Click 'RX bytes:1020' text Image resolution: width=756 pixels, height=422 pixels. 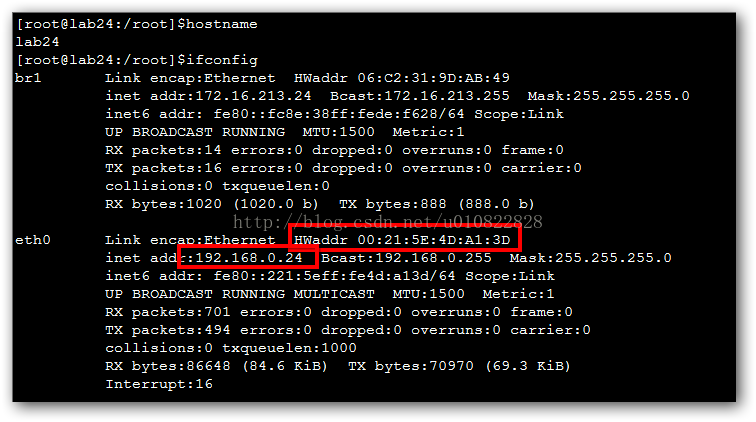tap(163, 204)
